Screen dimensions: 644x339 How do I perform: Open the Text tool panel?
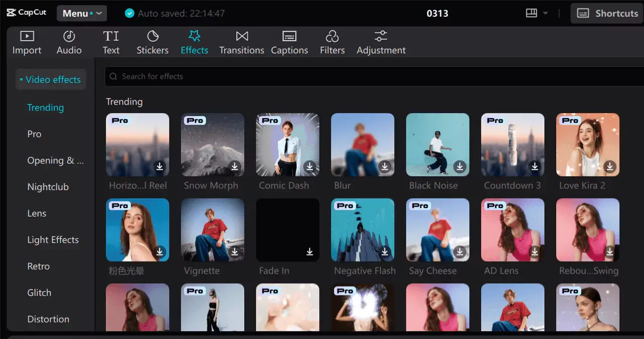pyautogui.click(x=111, y=43)
